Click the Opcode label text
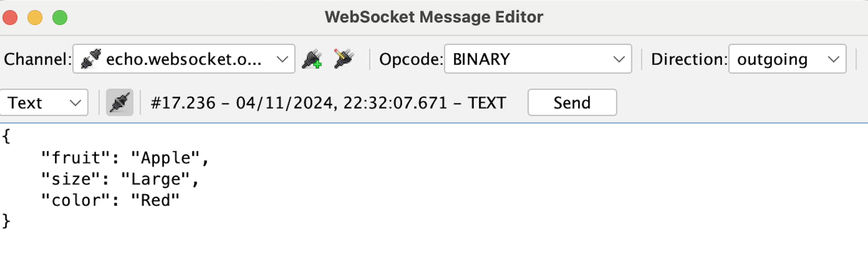 [x=410, y=59]
